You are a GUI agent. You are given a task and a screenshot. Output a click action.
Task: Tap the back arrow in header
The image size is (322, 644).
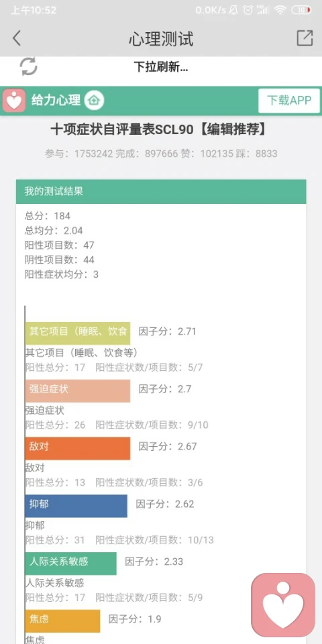tap(16, 38)
